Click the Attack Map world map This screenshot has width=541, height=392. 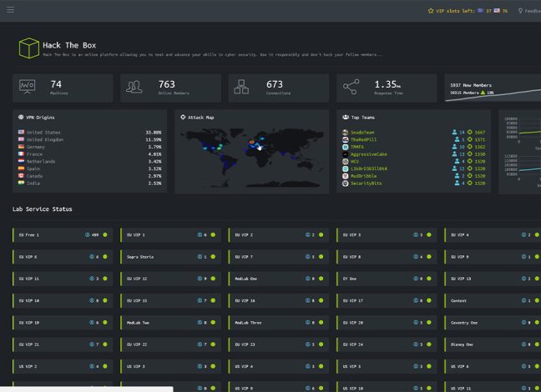[x=252, y=158]
